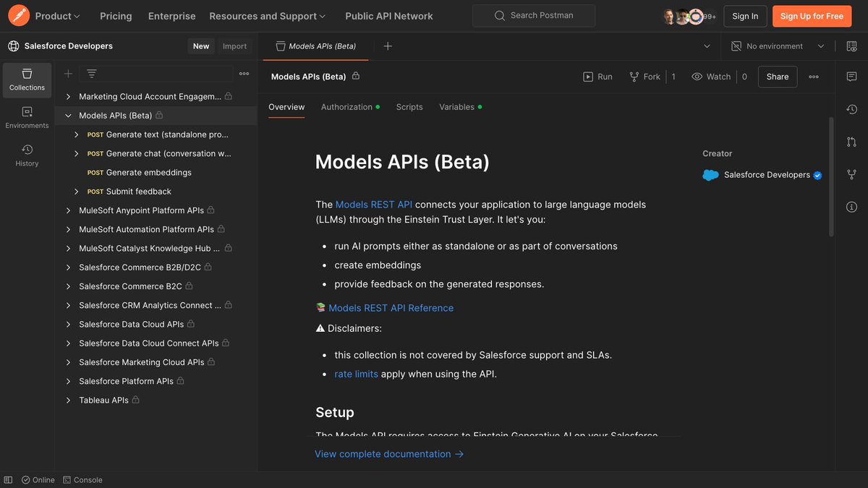The height and width of the screenshot is (488, 868).
Task: Open the Public API Network menu item
Action: (389, 16)
